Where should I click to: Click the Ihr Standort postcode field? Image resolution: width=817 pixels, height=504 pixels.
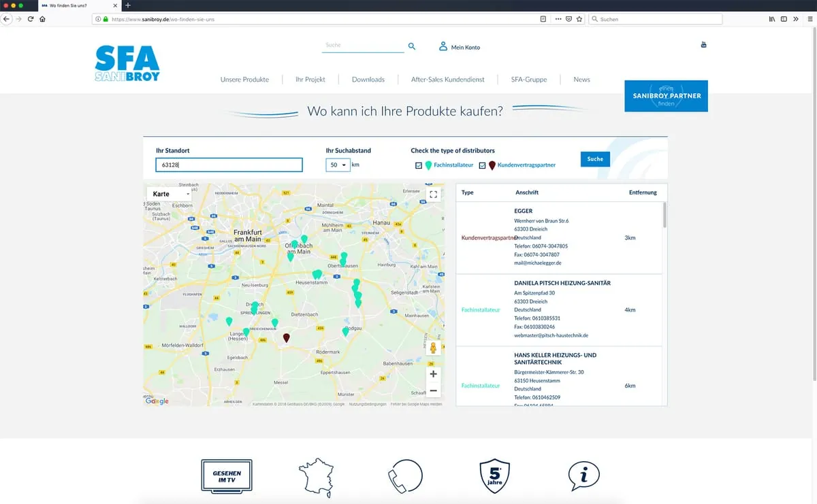pyautogui.click(x=229, y=165)
